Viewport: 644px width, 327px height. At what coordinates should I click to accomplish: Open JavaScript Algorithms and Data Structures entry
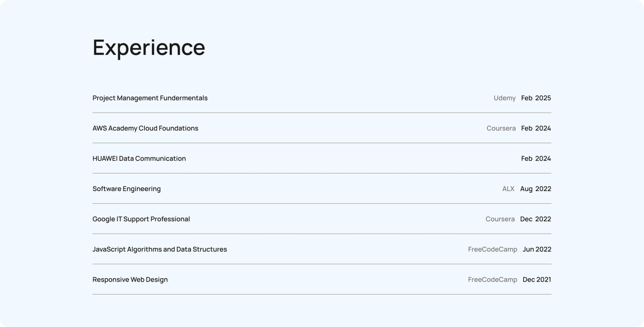(x=160, y=249)
